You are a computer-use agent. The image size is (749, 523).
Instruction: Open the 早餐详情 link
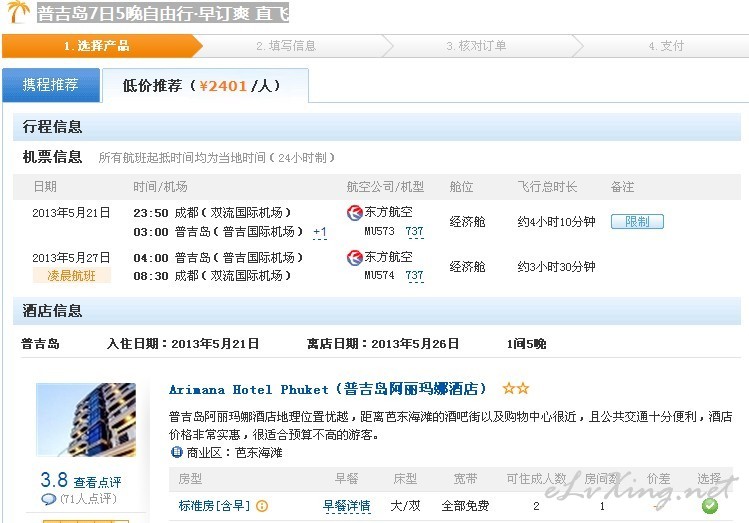point(347,506)
